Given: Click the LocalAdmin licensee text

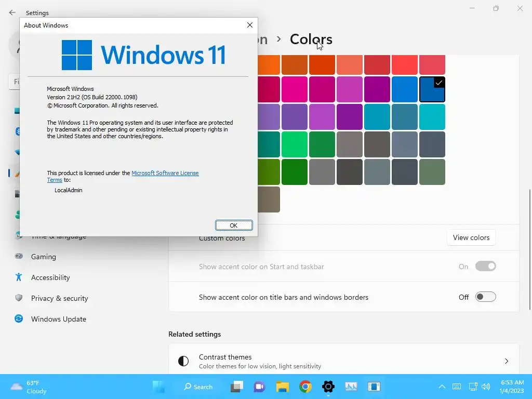Looking at the screenshot, I should (x=68, y=190).
